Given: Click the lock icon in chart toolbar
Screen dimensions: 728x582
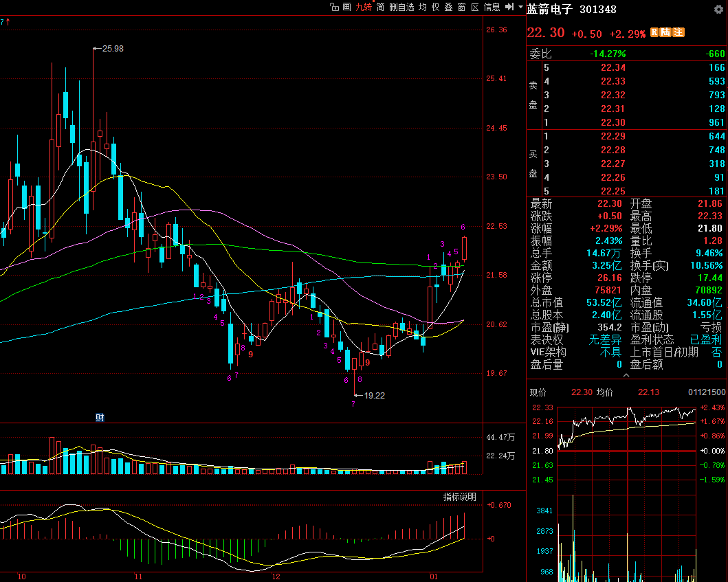Looking at the screenshot, I should pos(334,7).
